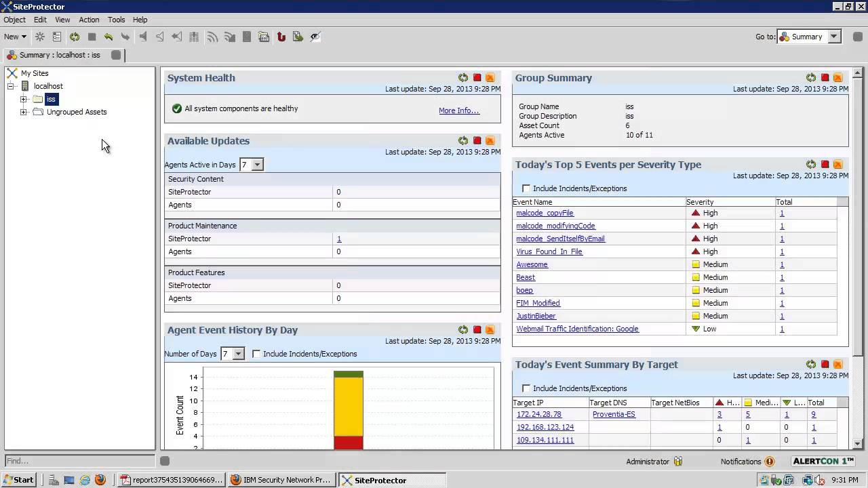Click the More Info... link
868x488 pixels.
point(459,110)
